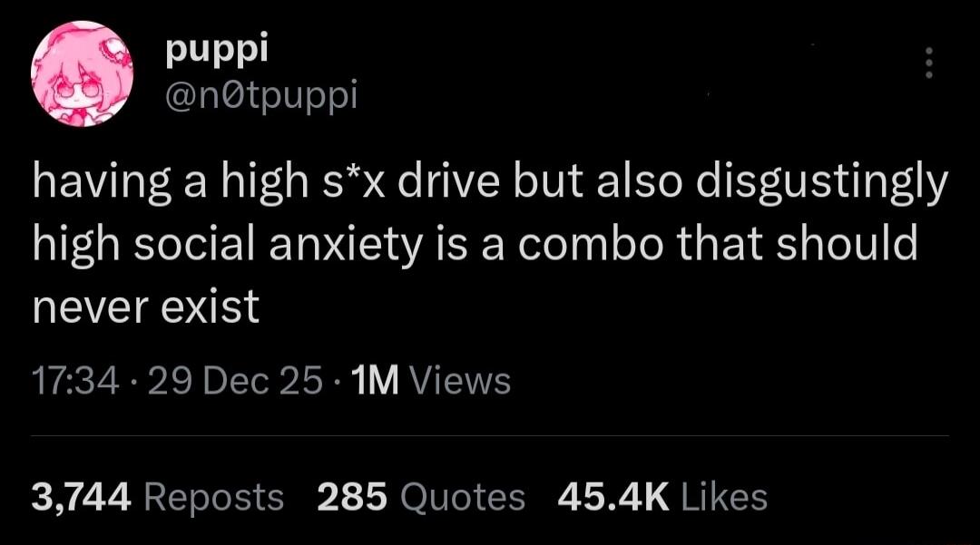Click the Reposts label
This screenshot has width=980, height=545.
(217, 497)
